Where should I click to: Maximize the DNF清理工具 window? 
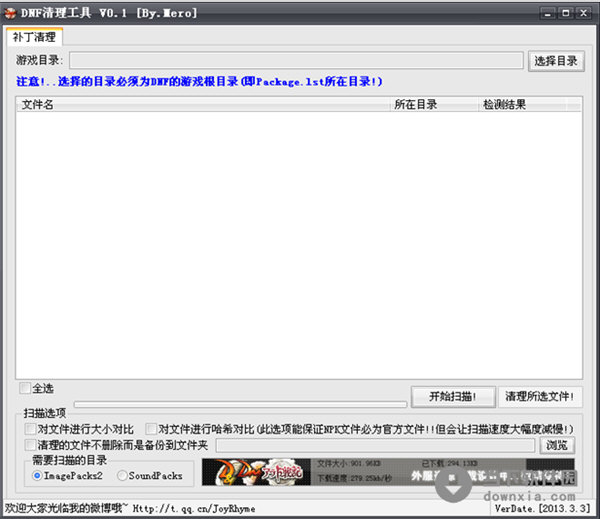tap(566, 13)
